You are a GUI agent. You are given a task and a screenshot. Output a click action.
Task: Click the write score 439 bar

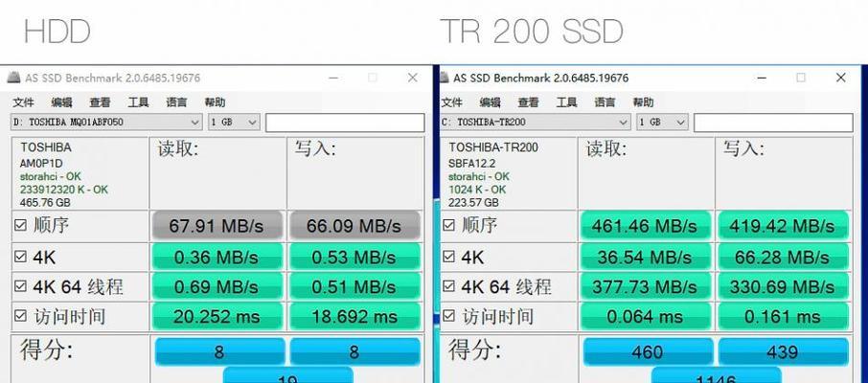pyautogui.click(x=784, y=352)
